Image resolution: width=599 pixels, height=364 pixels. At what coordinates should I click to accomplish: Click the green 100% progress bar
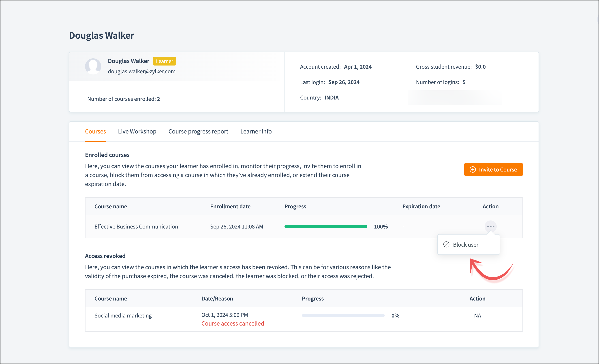point(326,226)
